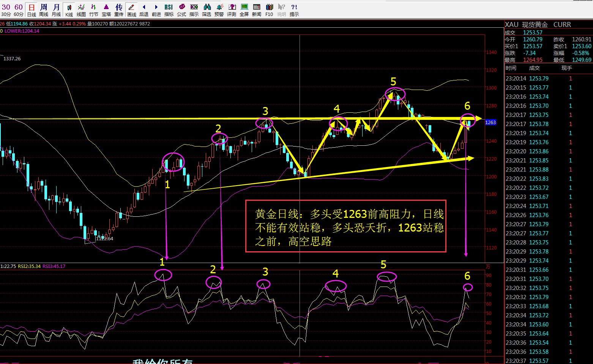Click the 收1204.34 closing price value
Viewport: 593px width, 364px height.
[x=40, y=24]
